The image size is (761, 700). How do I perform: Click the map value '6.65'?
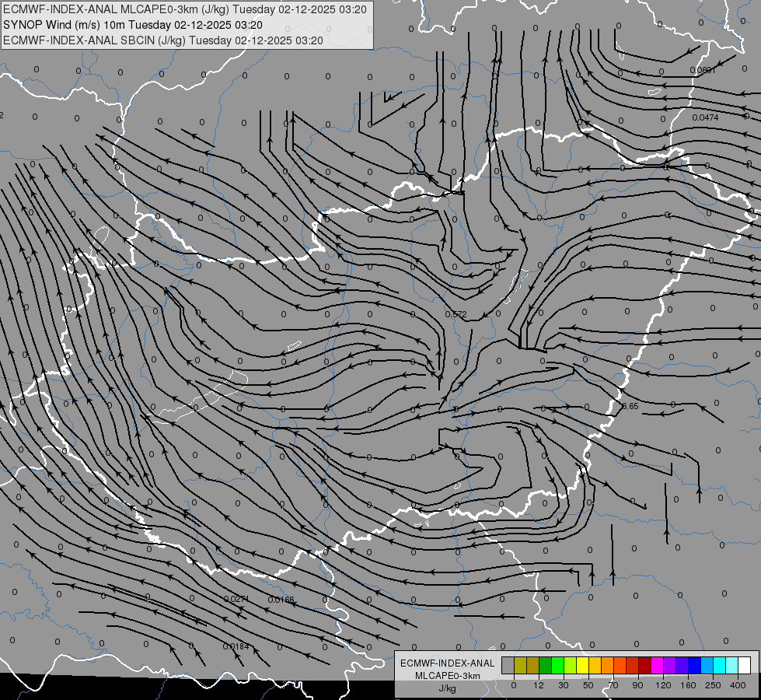coord(630,406)
